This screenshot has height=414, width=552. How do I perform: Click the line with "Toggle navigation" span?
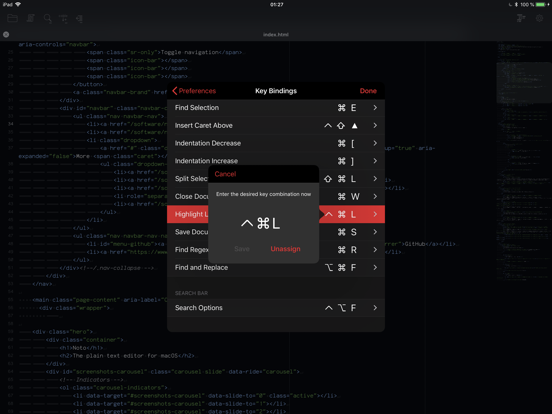coord(165,52)
